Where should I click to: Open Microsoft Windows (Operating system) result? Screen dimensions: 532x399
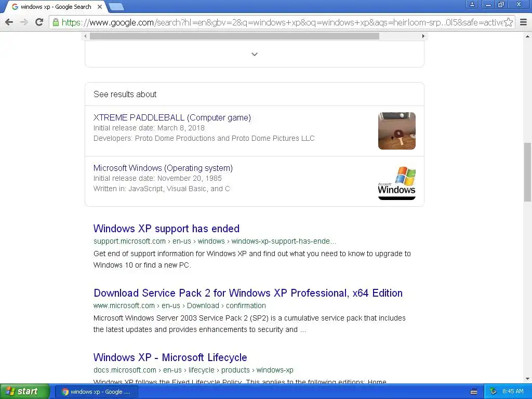click(x=163, y=168)
